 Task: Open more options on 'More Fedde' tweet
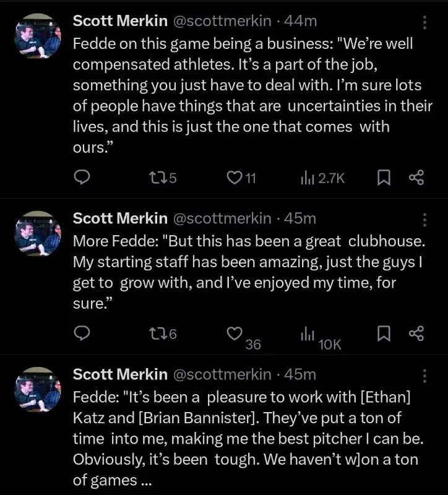[424, 220]
